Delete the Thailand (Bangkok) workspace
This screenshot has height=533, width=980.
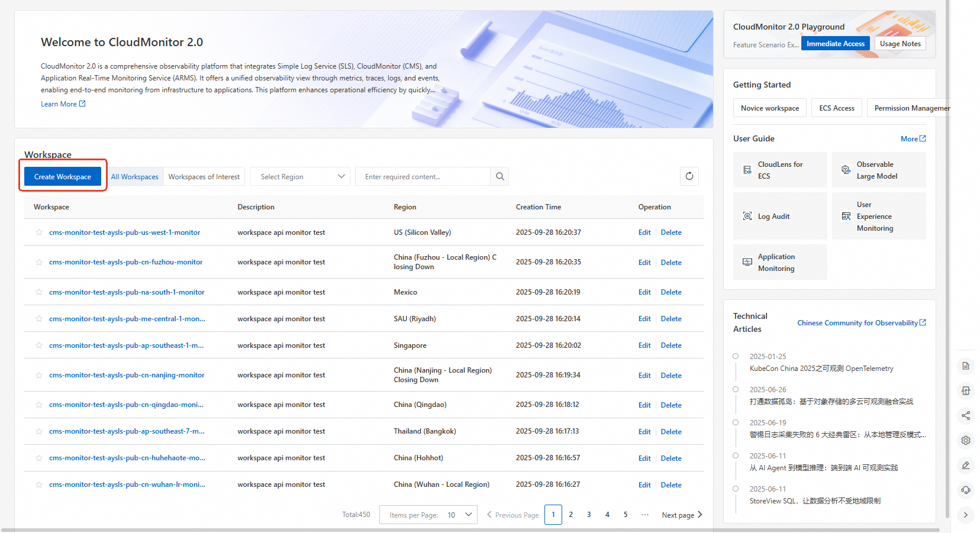[x=671, y=432]
